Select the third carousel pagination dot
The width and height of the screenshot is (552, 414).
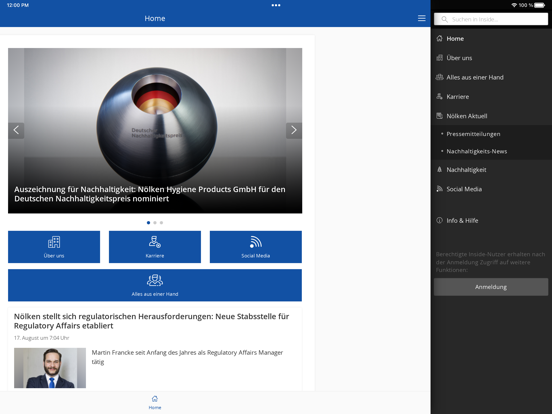[x=161, y=222]
